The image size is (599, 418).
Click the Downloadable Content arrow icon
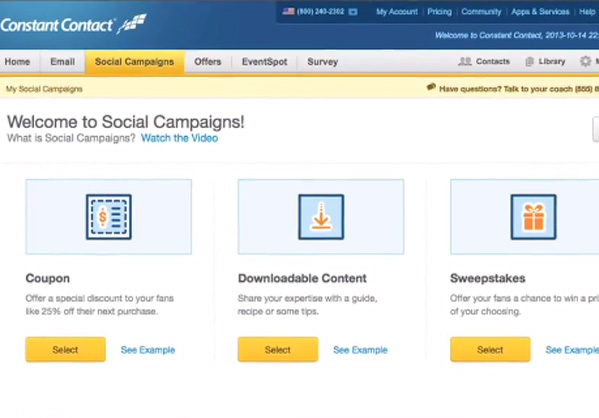[x=321, y=217]
